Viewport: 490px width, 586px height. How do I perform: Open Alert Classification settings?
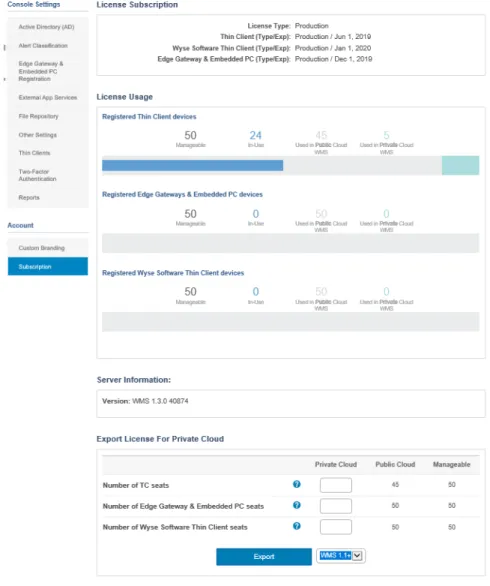[x=43, y=46]
